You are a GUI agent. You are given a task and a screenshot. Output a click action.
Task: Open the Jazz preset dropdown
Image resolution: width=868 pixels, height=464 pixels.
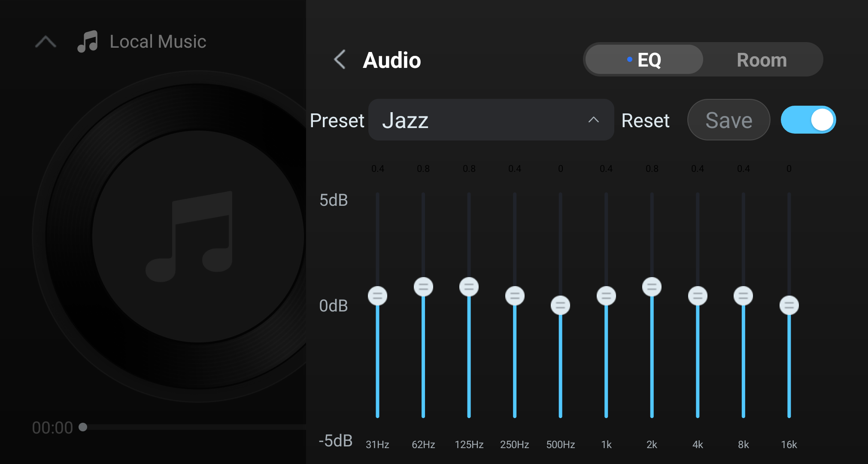point(491,120)
